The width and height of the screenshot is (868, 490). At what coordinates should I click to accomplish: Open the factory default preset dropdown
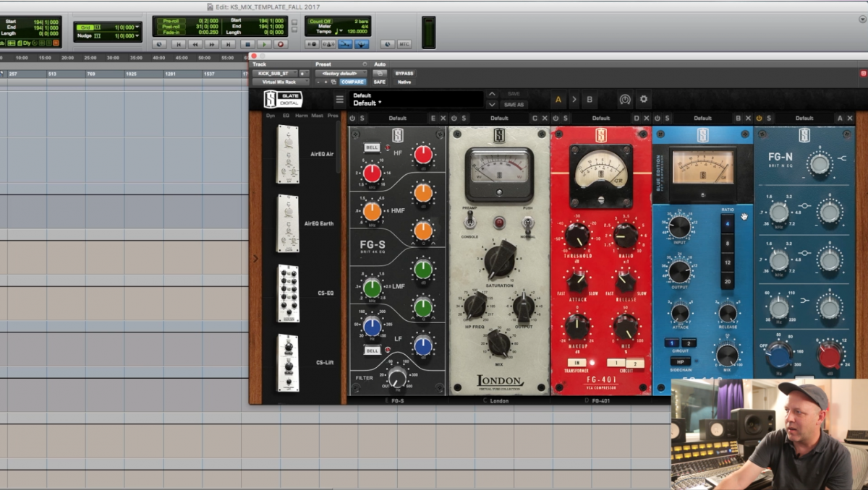tap(340, 73)
